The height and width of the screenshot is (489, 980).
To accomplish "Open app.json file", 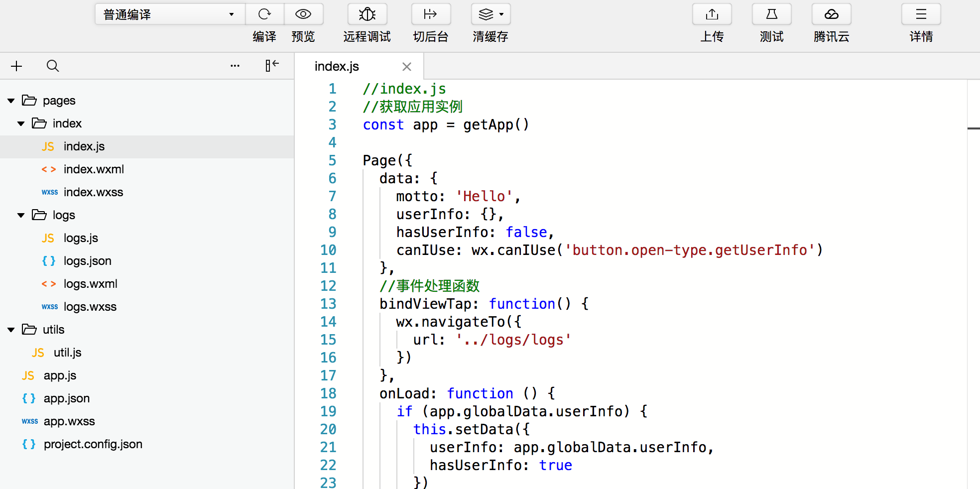I will 66,398.
